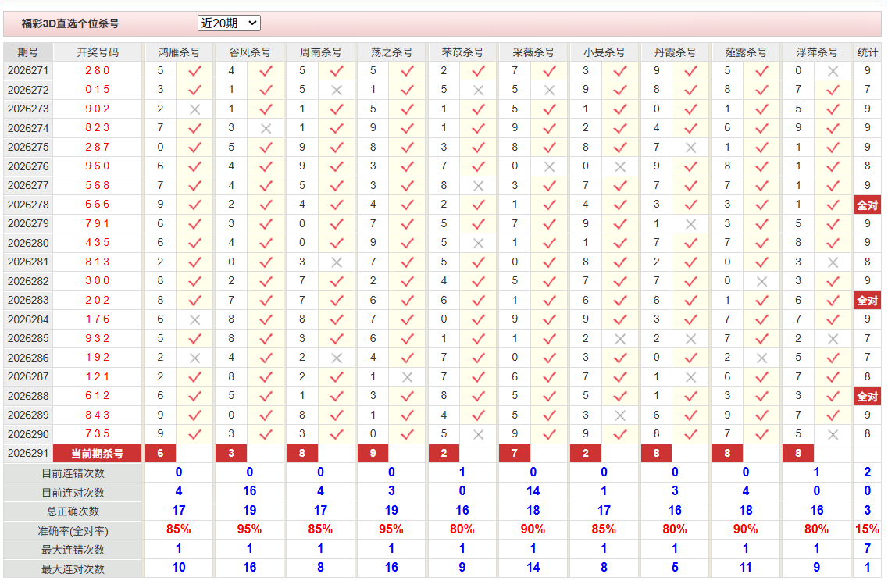Click the checkmark for 浮萍杀号 in row 2026283

click(833, 301)
